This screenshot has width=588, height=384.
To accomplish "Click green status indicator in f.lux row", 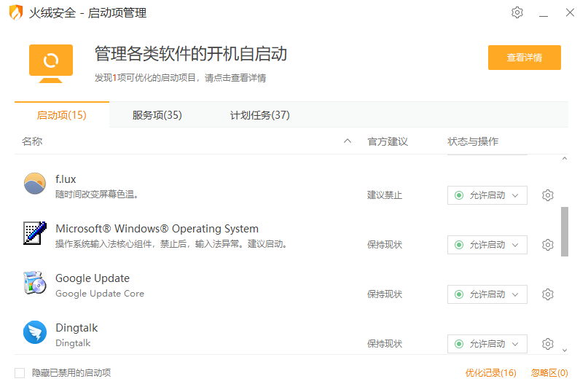I will [458, 195].
